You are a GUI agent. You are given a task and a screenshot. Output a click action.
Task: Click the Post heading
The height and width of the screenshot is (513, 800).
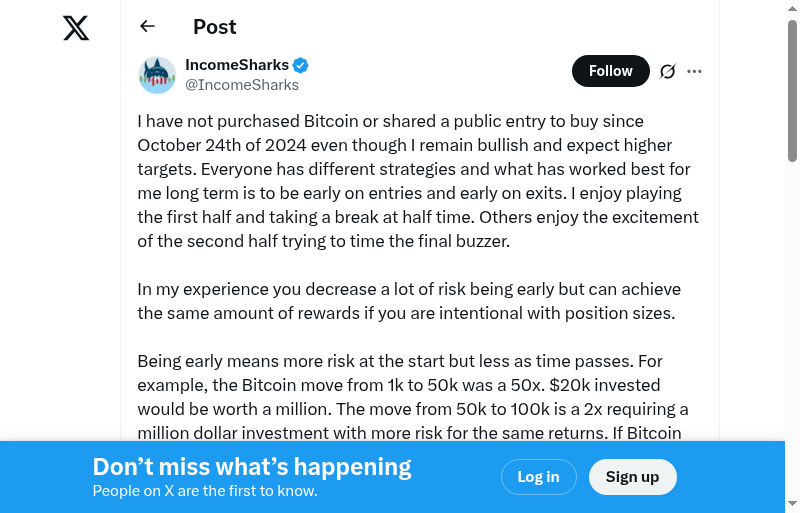click(x=215, y=27)
